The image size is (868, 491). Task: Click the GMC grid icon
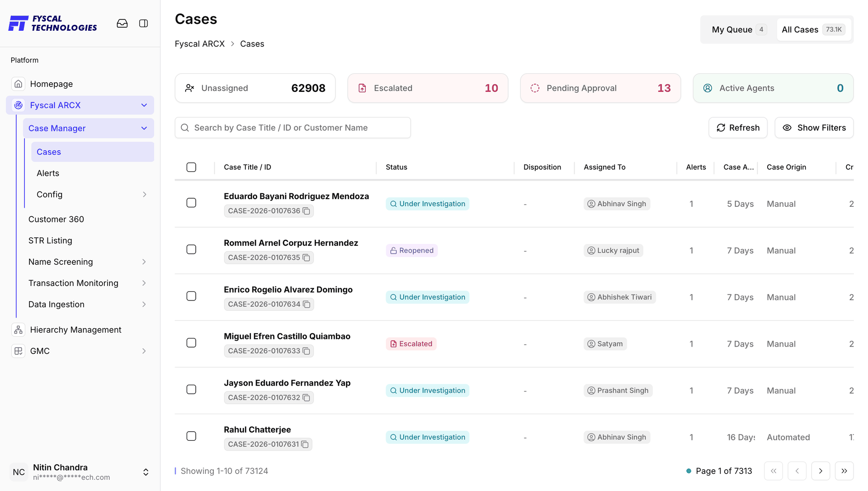pos(18,351)
